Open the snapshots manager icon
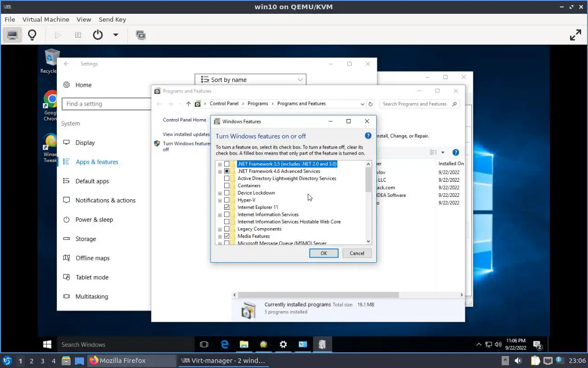Screen dimensions: 588x368 tap(141, 35)
